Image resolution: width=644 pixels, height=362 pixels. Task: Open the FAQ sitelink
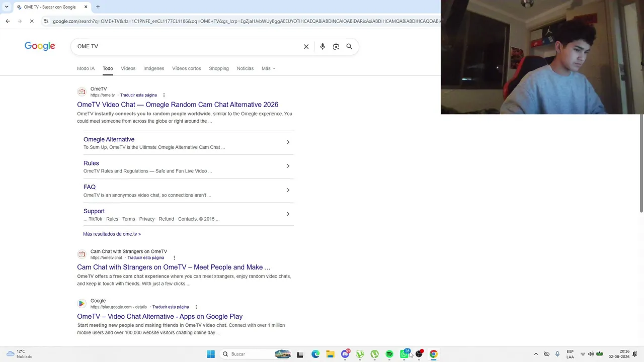coord(90,187)
